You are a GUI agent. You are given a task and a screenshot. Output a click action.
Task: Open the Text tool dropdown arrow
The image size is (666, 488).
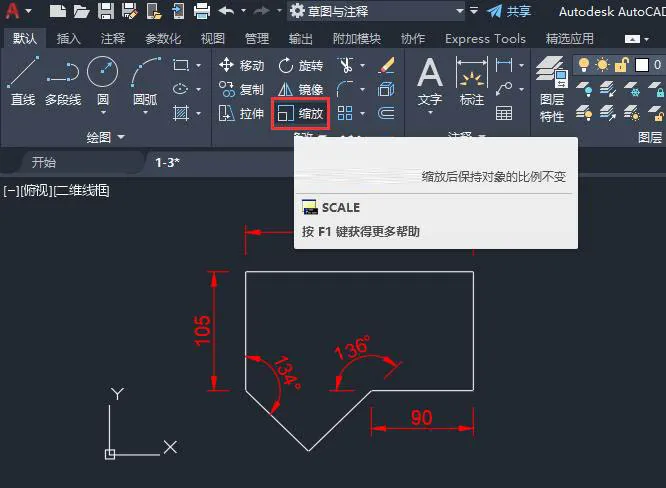(430, 113)
